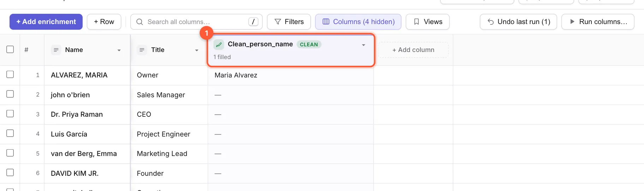Open the Views menu
Viewport: 644px width, 191px height.
[428, 22]
